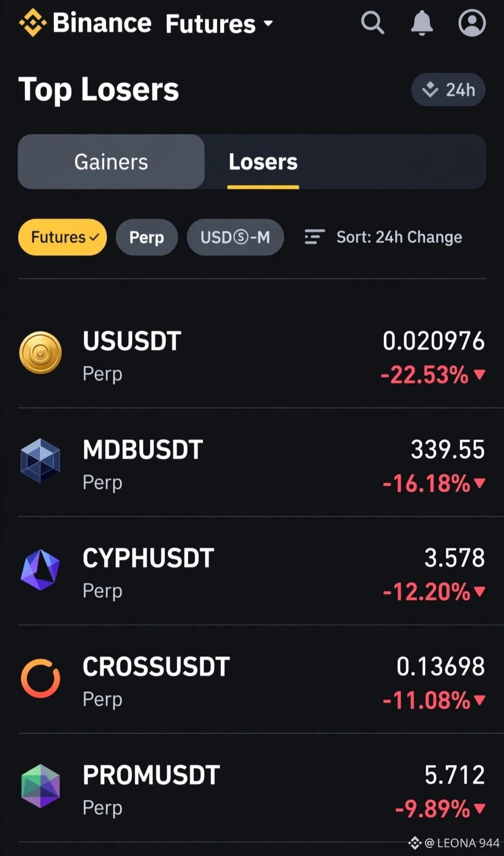
Task: Select the MDBUSDT price 339.55
Action: pos(447,449)
